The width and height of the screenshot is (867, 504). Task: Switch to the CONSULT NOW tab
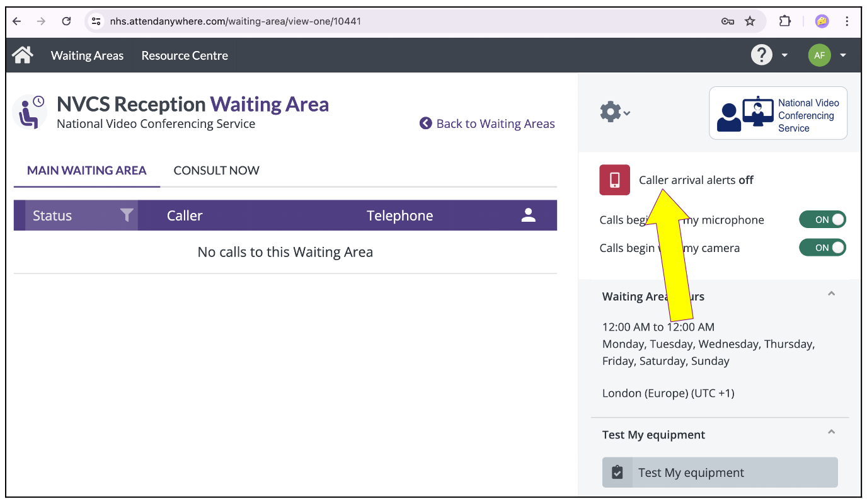coord(216,170)
